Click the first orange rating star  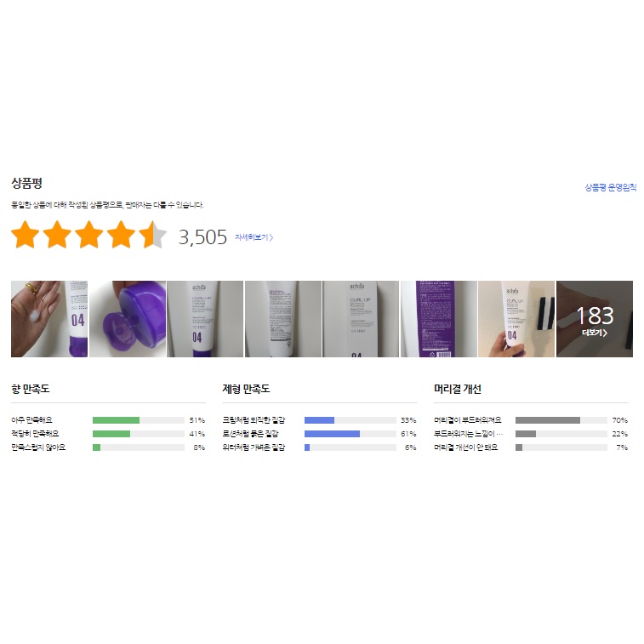(25, 235)
